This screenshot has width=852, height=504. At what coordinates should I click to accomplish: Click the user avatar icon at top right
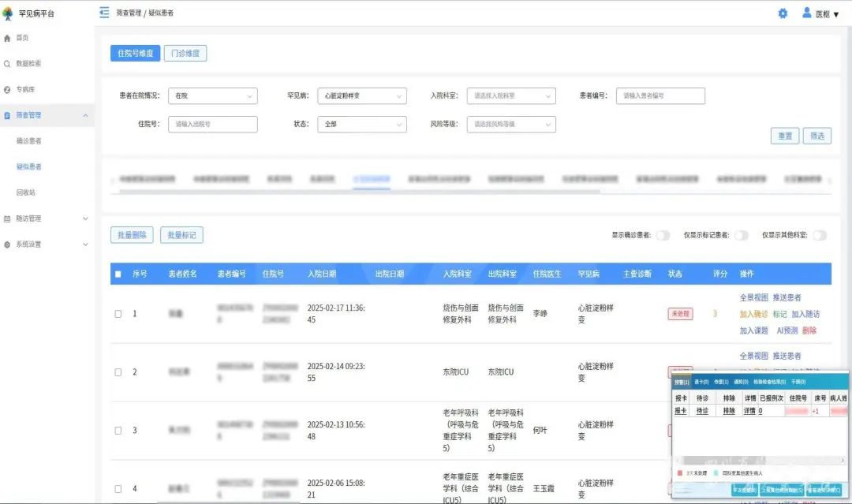click(807, 13)
